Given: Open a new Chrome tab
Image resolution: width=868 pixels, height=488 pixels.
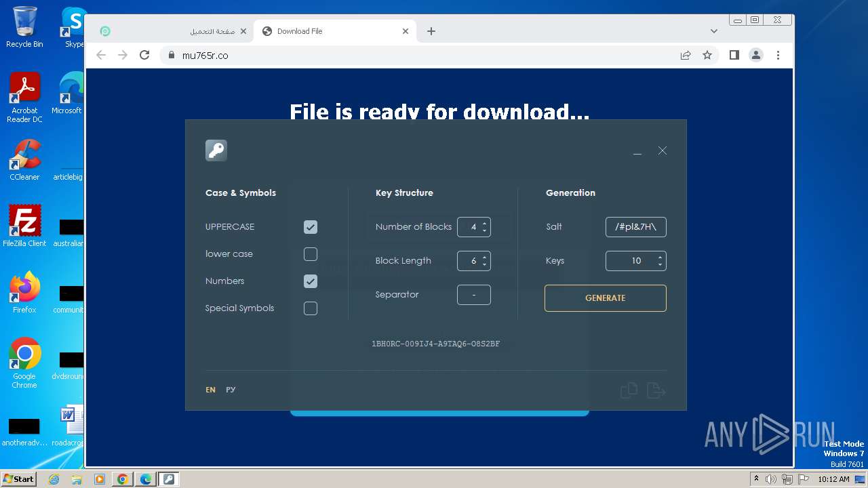Looking at the screenshot, I should pos(431,31).
